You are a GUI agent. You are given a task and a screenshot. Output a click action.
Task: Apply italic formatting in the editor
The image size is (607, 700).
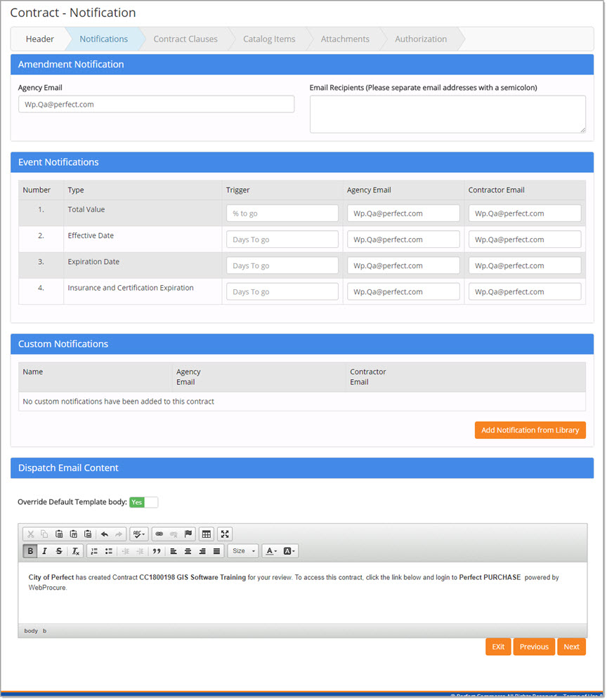tap(45, 551)
